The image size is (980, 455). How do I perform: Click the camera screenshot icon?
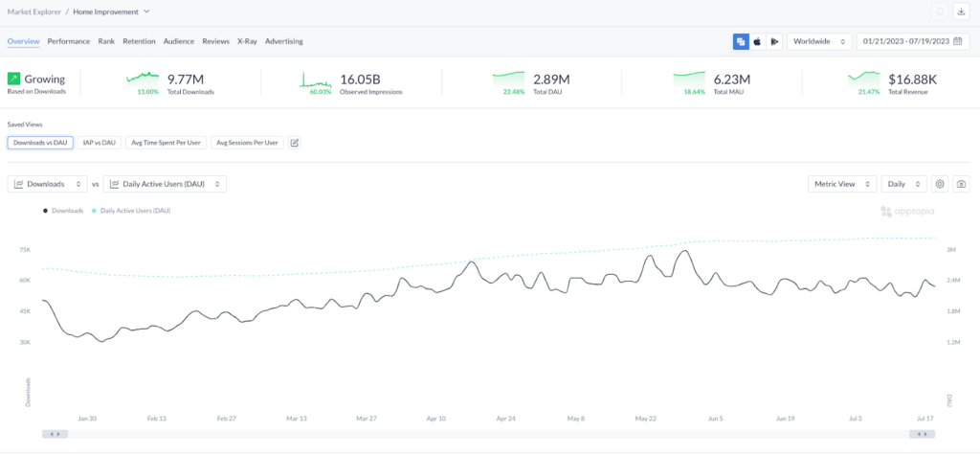[x=961, y=184]
